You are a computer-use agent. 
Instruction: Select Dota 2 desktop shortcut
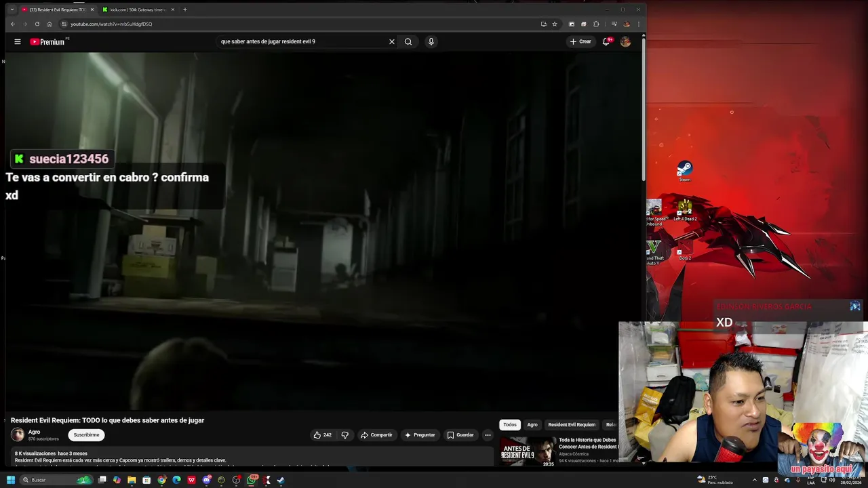(685, 250)
